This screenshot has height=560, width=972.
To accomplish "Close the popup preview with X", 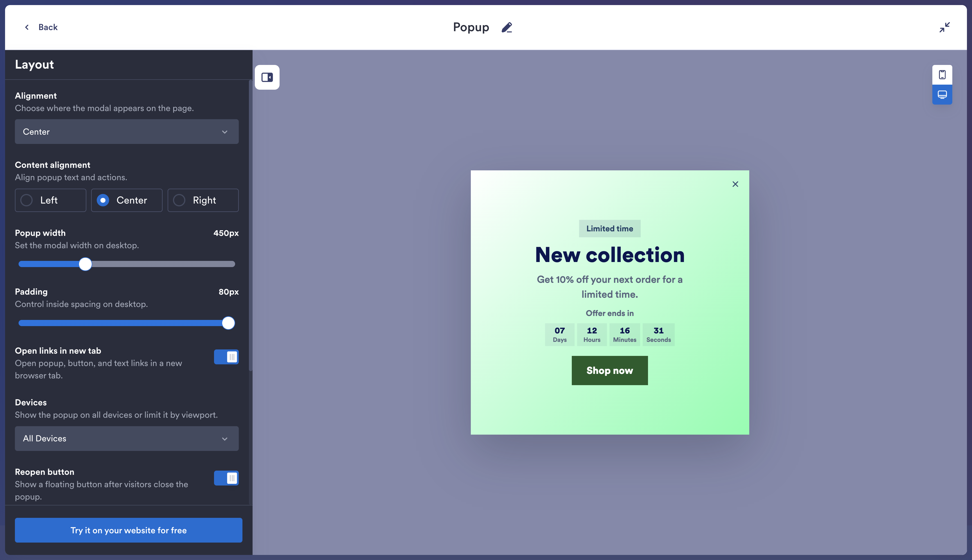I will pos(735,184).
